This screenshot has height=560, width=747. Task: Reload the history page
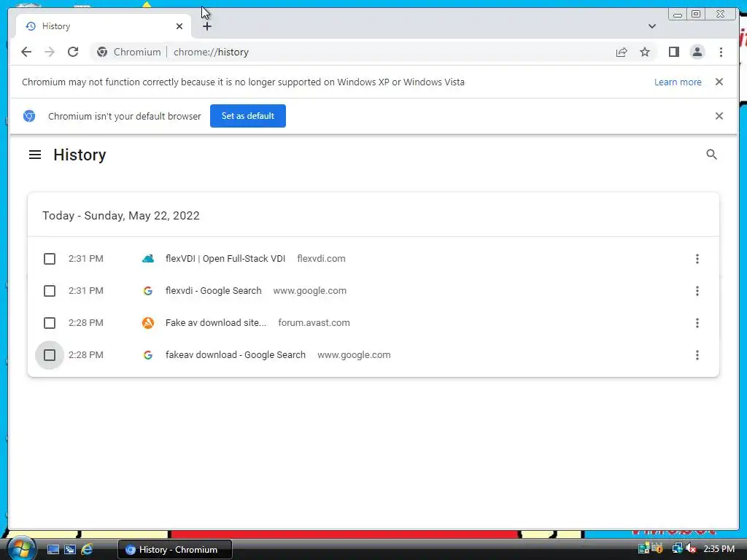73,52
